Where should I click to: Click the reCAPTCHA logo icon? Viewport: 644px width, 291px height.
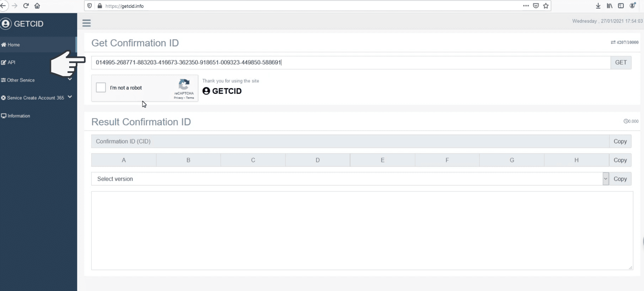184,84
